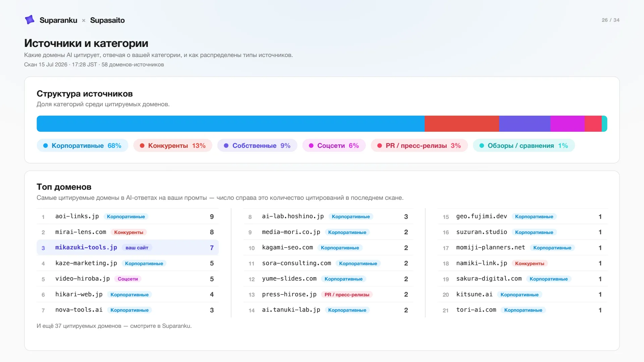The image size is (644, 362).
Task: Click the magenta dot in Соцсети legend
Action: point(311,145)
